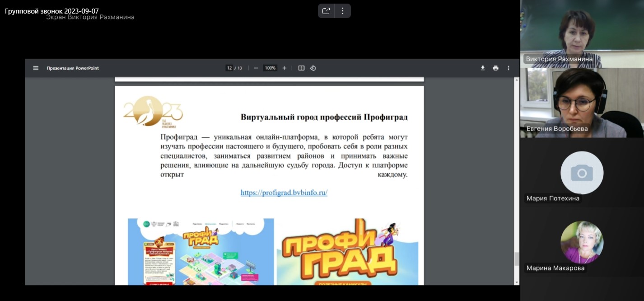644x301 pixels.
Task: Print the presentation document
Action: [x=495, y=68]
